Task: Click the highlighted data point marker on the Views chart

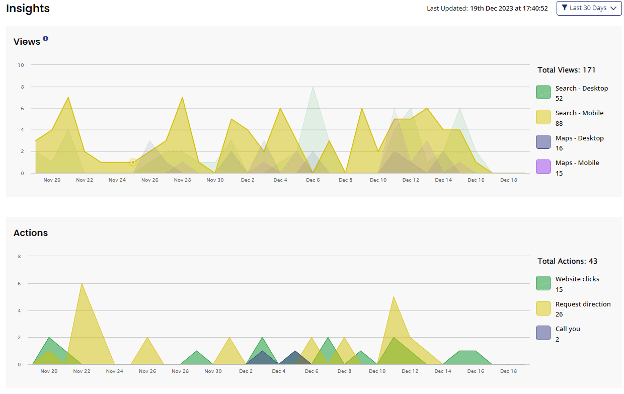Action: (x=133, y=162)
